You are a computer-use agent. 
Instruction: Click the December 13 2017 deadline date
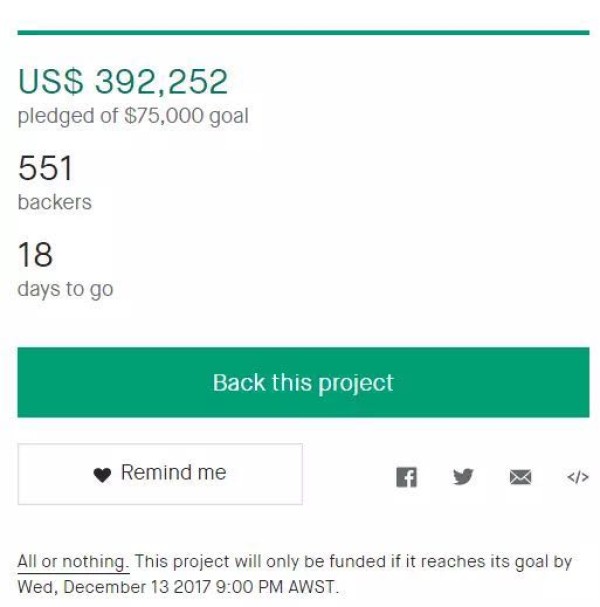(x=137, y=586)
